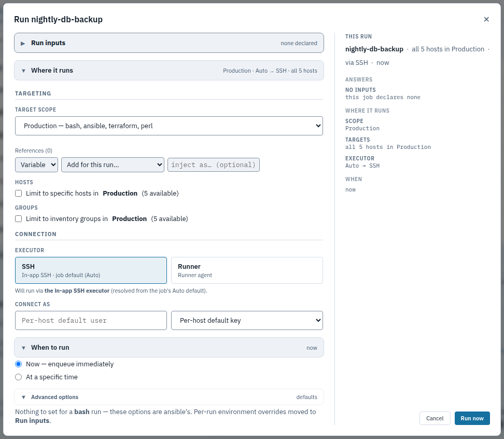Image resolution: width=504 pixels, height=439 pixels.
Task: Open the Per-host default key dropdown
Action: tap(247, 320)
